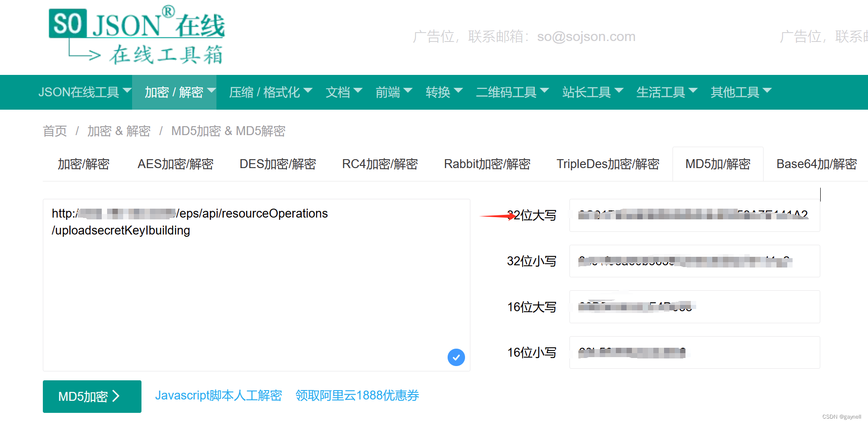Switch to the TripleDes加密/解密 tab

pos(608,164)
